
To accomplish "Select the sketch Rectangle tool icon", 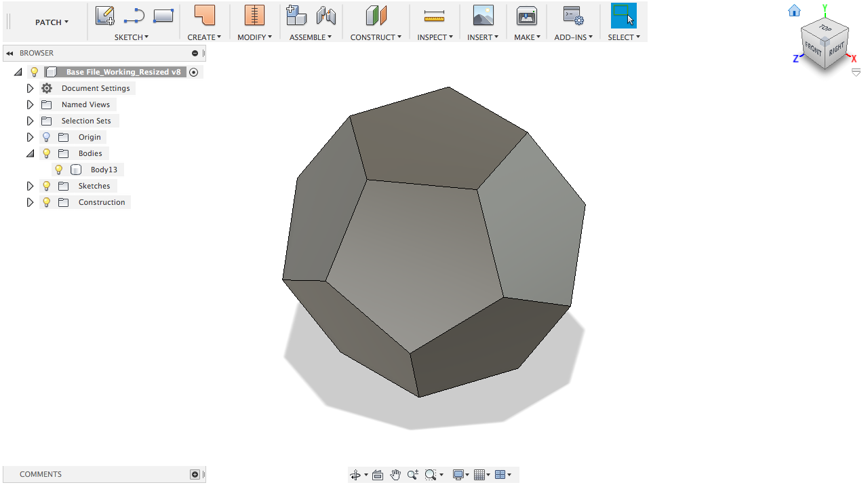I will coord(163,16).
